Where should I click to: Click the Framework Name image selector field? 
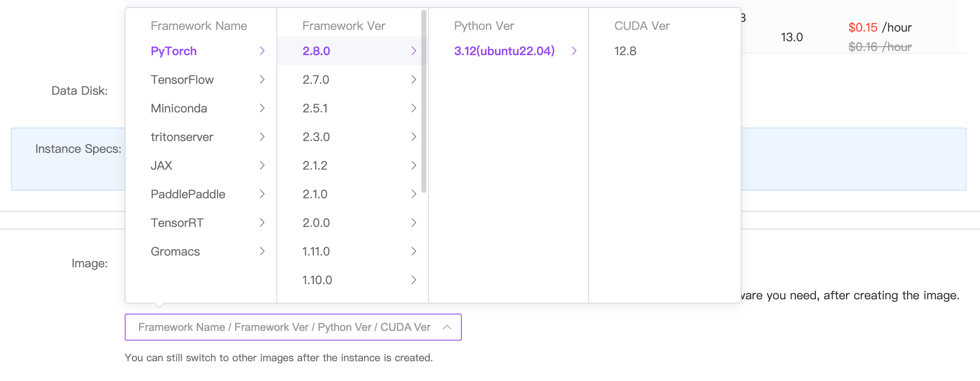point(284,327)
